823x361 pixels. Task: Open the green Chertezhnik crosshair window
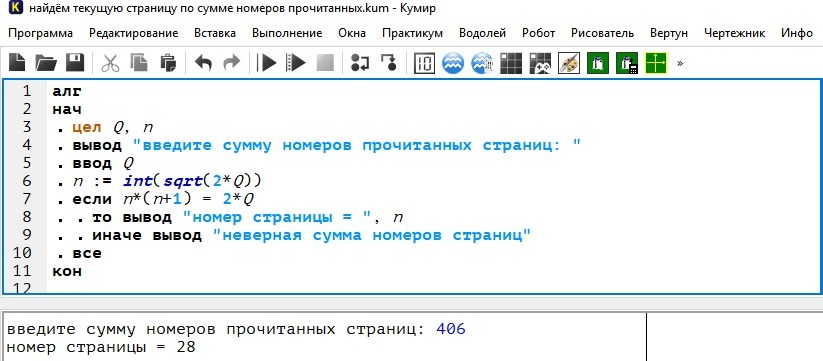[x=656, y=63]
